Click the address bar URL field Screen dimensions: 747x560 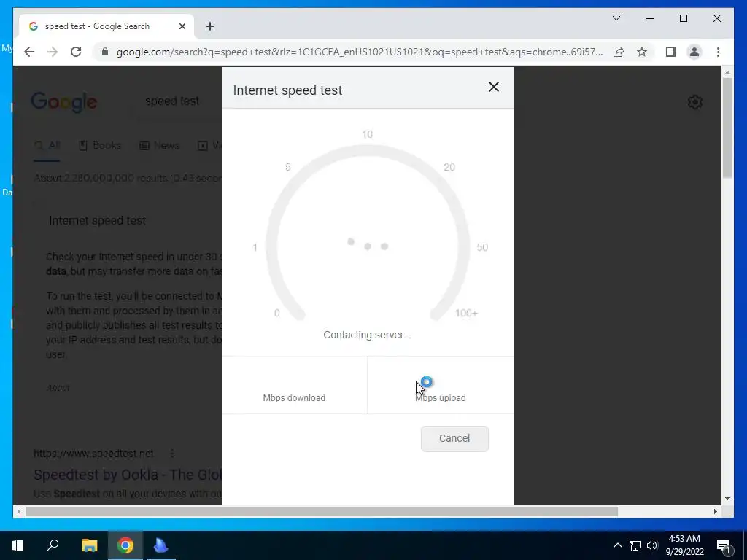[360, 52]
